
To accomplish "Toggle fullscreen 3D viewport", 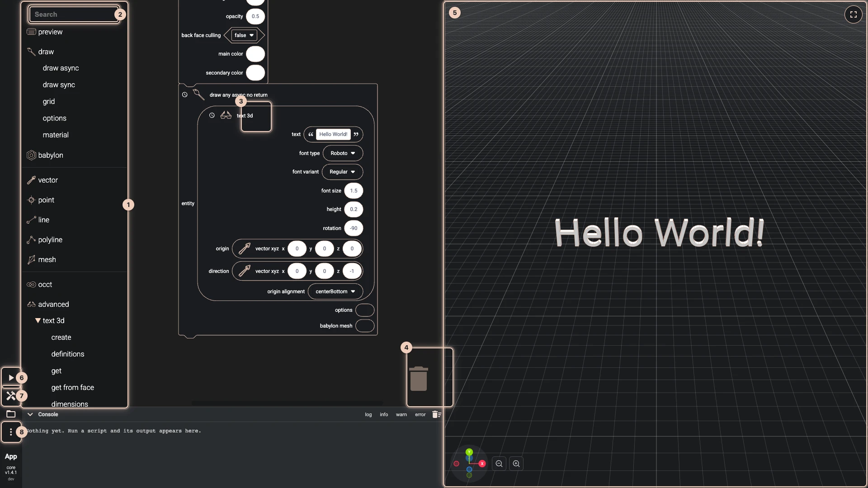I will [854, 14].
